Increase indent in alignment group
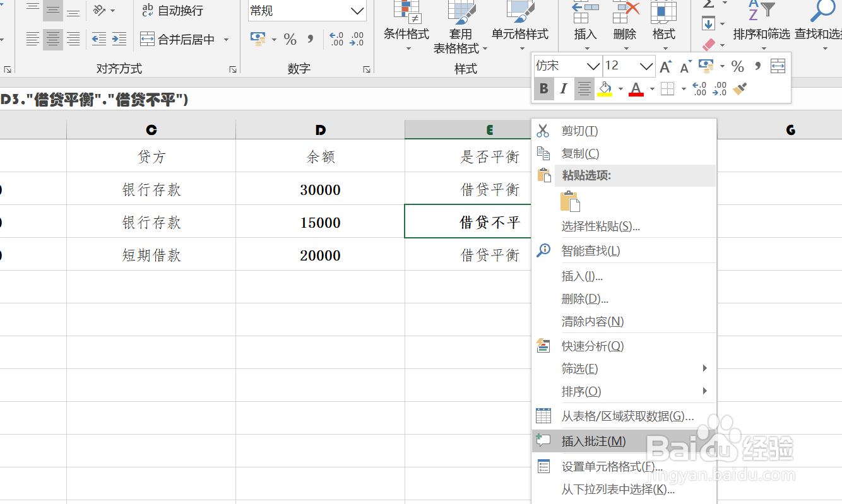The height and width of the screenshot is (504, 842). [119, 40]
